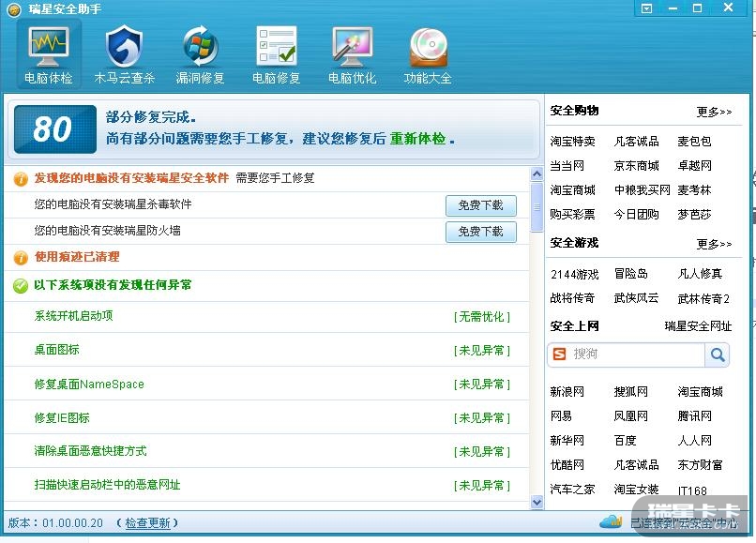Open the 搜狐网 link
This screenshot has height=543, width=756.
[630, 392]
